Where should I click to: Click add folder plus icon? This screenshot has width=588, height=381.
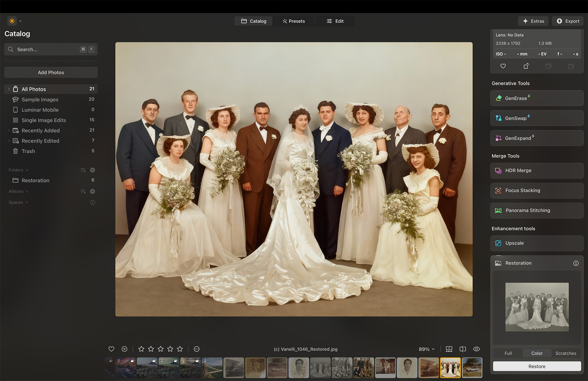[92, 170]
